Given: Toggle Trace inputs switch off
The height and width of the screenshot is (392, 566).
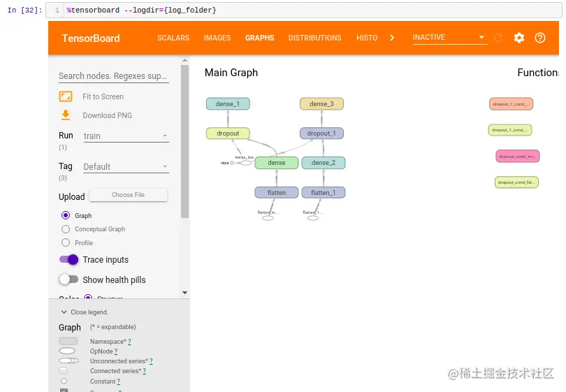Looking at the screenshot, I should (69, 259).
